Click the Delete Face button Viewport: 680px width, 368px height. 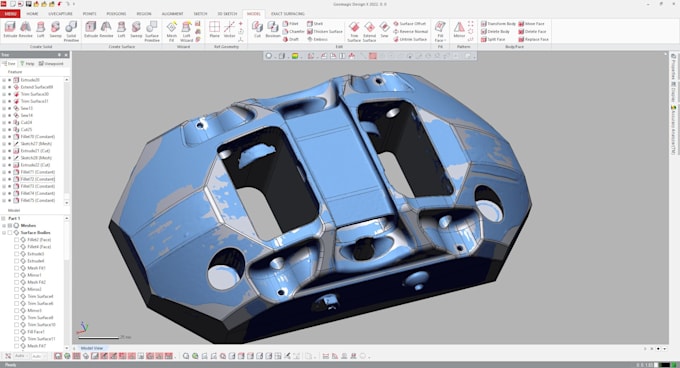point(532,32)
